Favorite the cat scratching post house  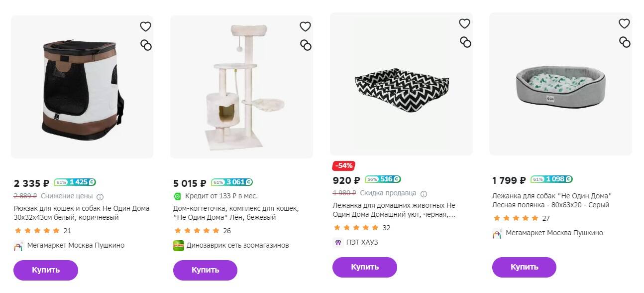[305, 26]
